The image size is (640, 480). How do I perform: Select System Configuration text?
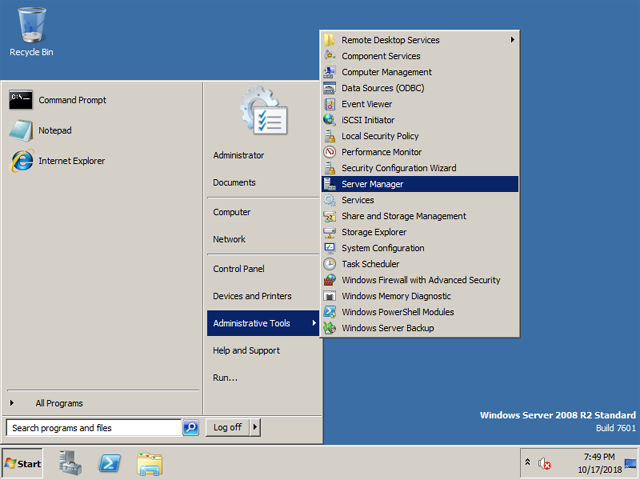(x=383, y=248)
